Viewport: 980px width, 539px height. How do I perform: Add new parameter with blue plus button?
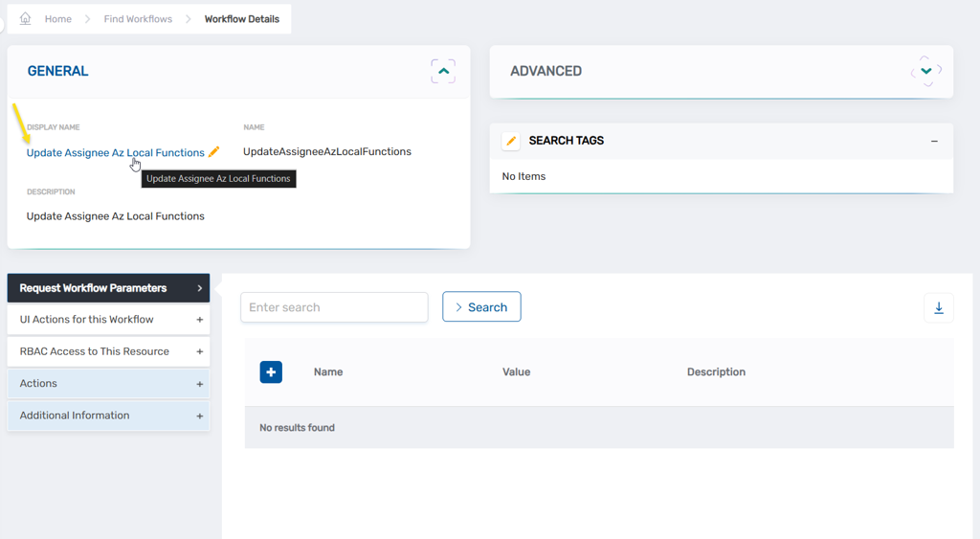point(271,372)
